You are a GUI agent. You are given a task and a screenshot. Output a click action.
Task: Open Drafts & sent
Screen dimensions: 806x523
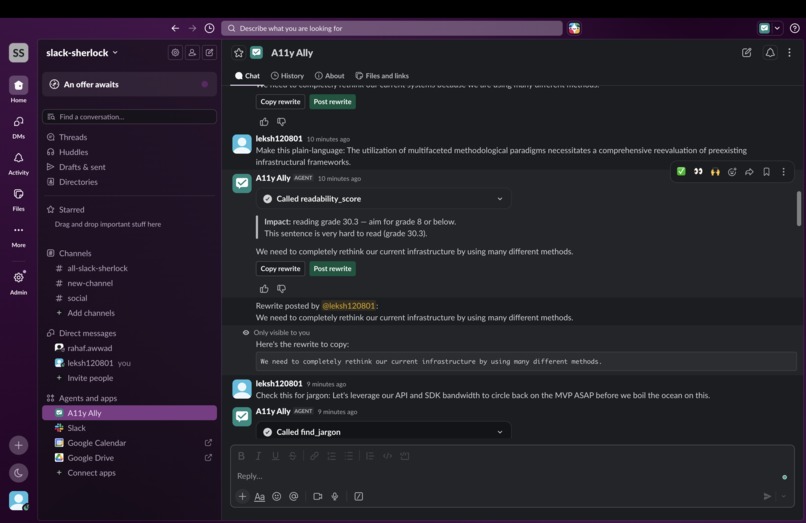pyautogui.click(x=82, y=167)
